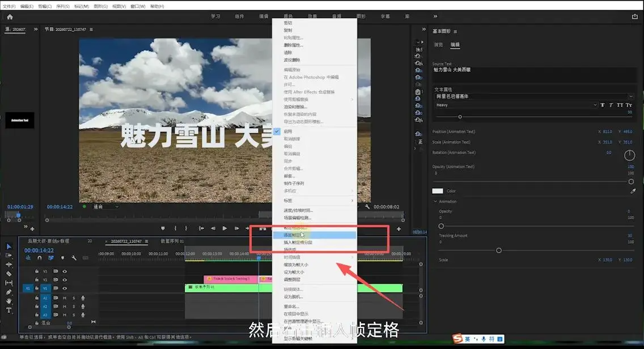Step forward one frame

(x=236, y=228)
